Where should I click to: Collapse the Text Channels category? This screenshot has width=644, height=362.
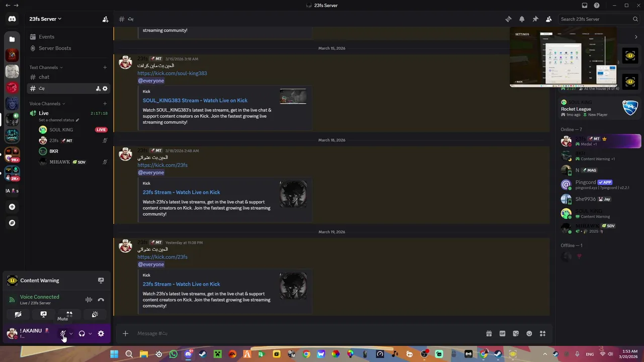46,67
